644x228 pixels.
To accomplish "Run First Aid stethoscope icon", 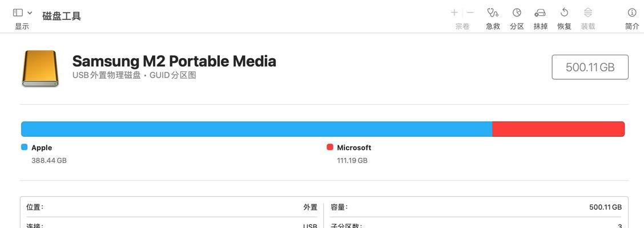I will (493, 13).
